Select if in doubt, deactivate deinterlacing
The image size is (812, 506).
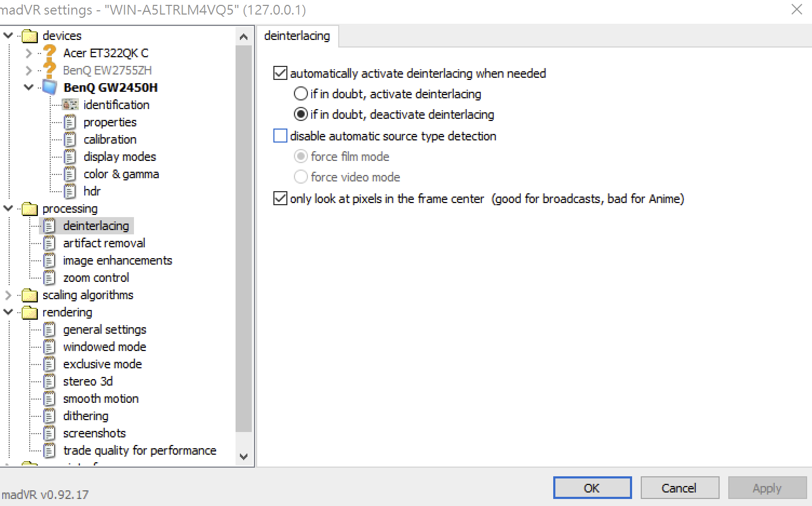coord(300,114)
